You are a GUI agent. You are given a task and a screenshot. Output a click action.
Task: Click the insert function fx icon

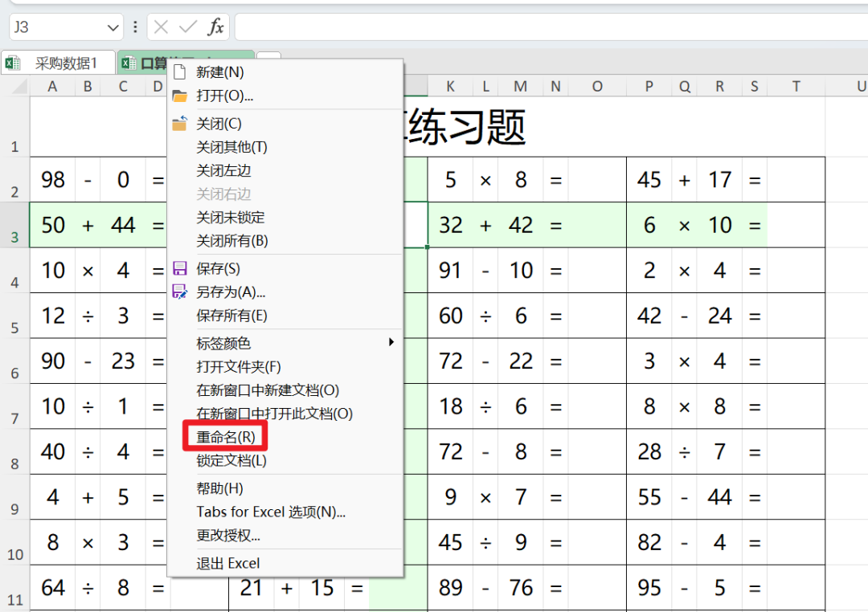point(215,27)
